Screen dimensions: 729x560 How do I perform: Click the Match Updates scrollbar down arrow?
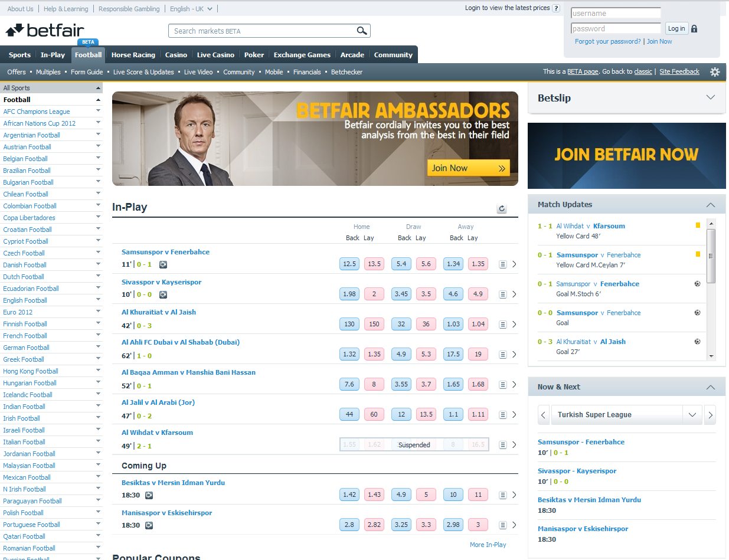(711, 356)
